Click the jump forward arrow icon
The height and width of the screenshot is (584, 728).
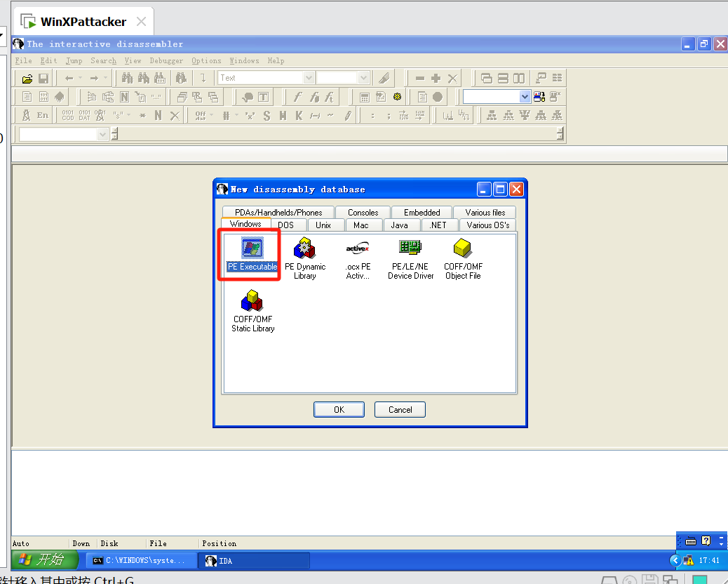(94, 79)
